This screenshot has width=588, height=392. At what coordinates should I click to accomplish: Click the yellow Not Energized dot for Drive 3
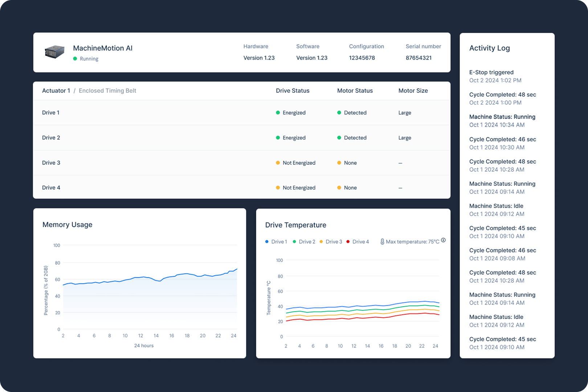[x=278, y=163]
